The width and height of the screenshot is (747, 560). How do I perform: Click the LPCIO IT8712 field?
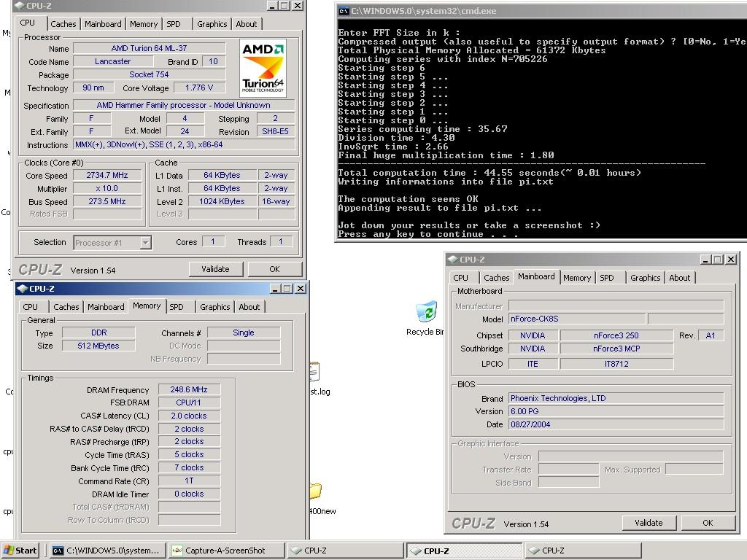click(x=616, y=364)
